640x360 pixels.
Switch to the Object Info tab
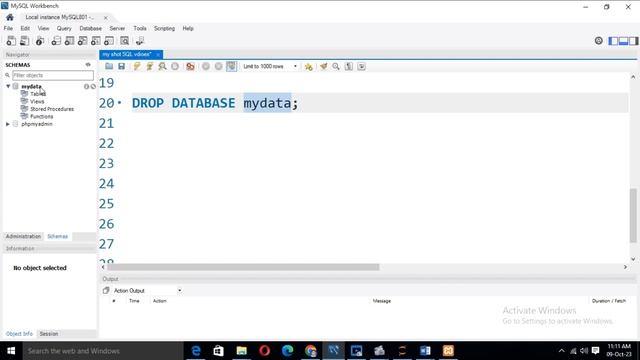point(19,333)
